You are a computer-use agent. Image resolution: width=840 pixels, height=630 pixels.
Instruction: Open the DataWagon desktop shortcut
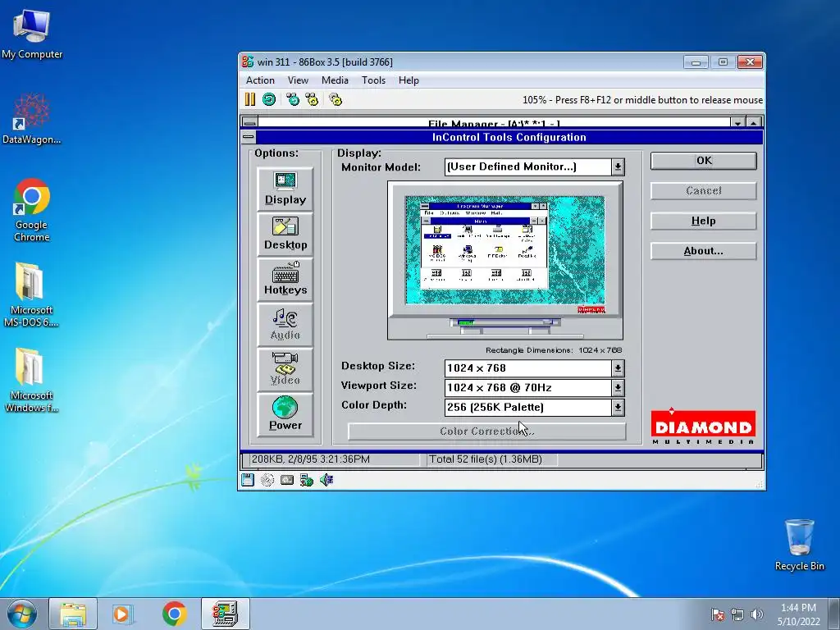(32, 118)
